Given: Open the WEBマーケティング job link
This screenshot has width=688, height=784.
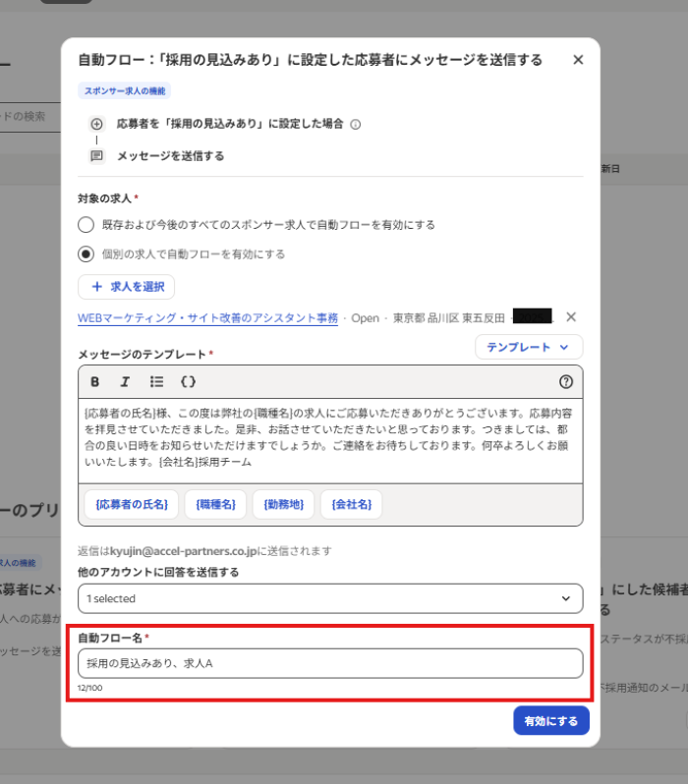Looking at the screenshot, I should click(x=207, y=318).
